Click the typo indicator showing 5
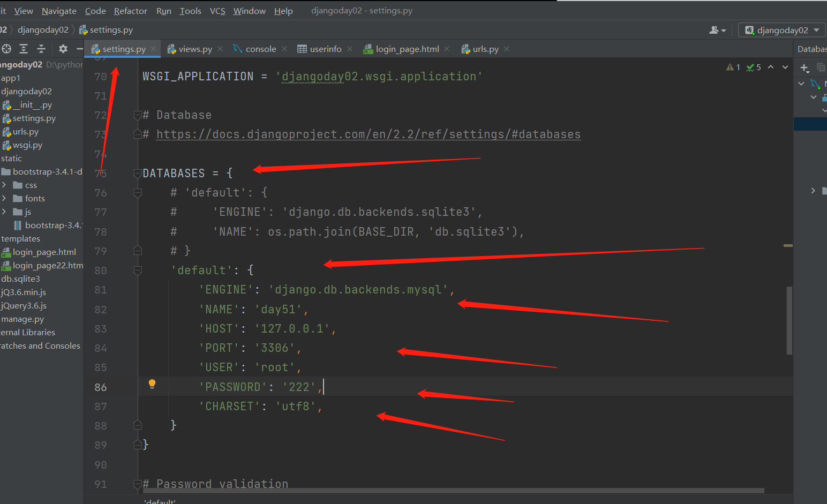The width and height of the screenshot is (827, 504). 754,67
